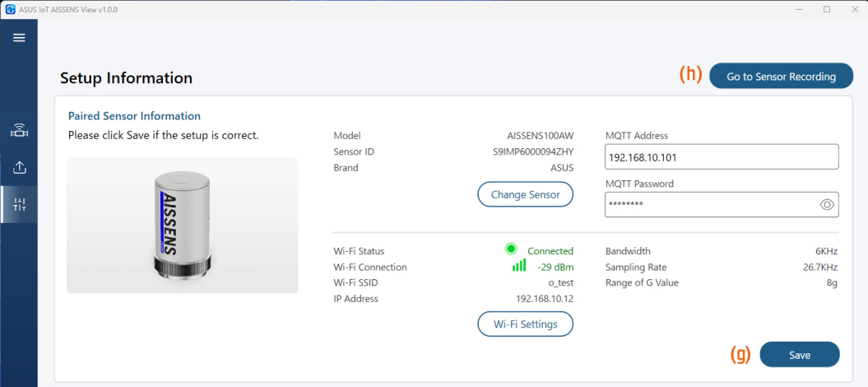Go to Sensor Recording

point(781,77)
